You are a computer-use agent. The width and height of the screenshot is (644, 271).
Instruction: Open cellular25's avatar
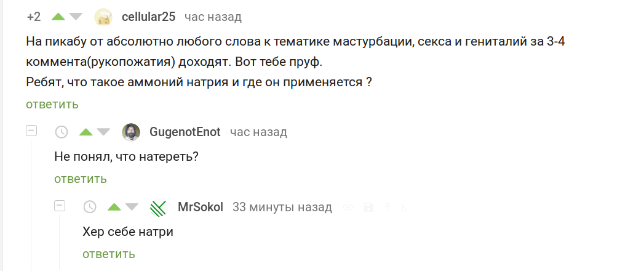(x=103, y=17)
